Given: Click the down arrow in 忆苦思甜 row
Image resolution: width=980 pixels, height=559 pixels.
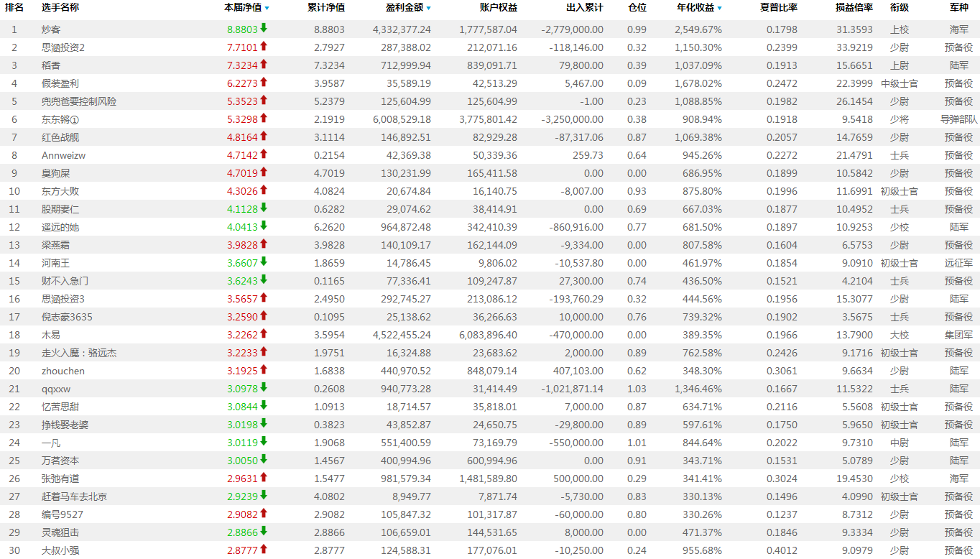Looking at the screenshot, I should (x=264, y=405).
